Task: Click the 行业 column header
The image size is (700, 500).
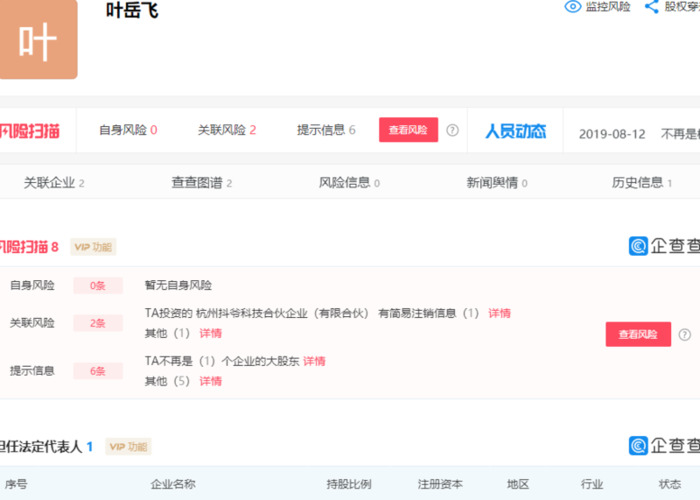Action: point(592,484)
